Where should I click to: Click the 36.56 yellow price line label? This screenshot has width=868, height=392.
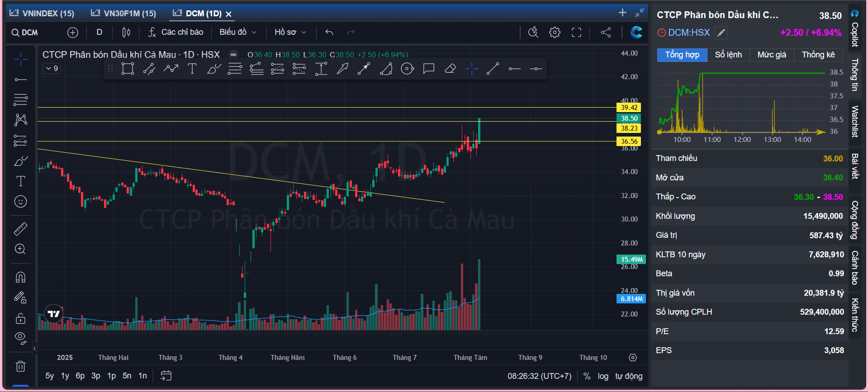click(x=629, y=142)
